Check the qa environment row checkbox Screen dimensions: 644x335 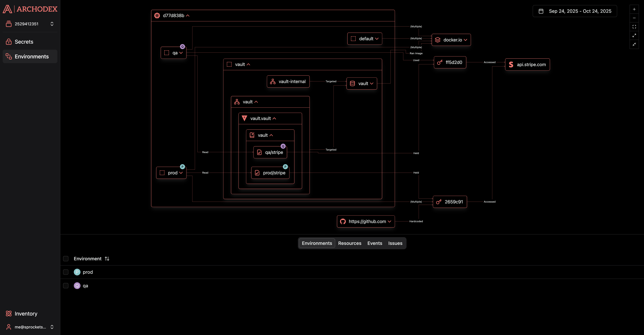[x=66, y=285]
